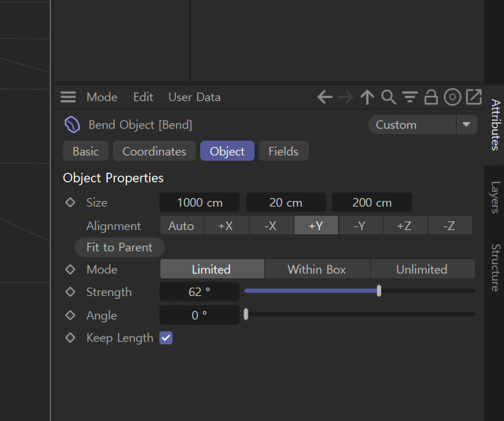The width and height of the screenshot is (504, 421).
Task: Open the Custom preset combo box
Action: (422, 124)
